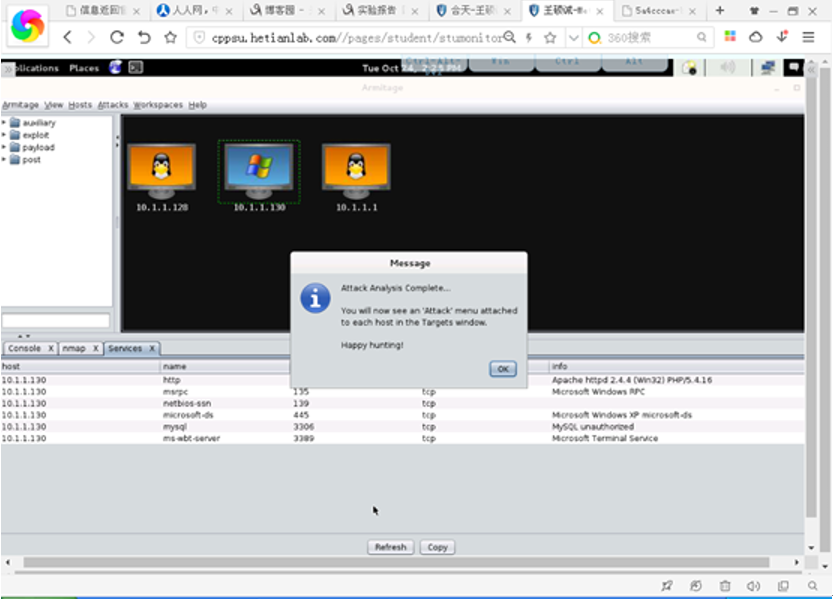The height and width of the screenshot is (599, 833).
Task: Expand the auxiliary module folder
Action: pos(4,123)
